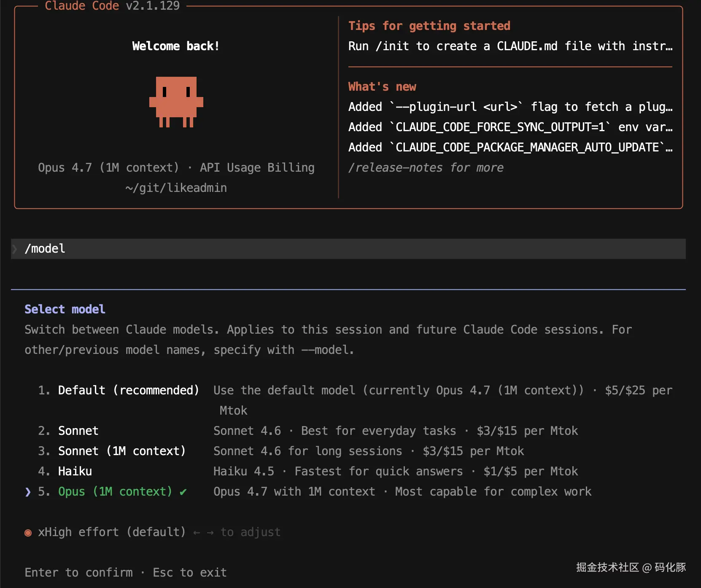
Task: Click the /release-notes for more text
Action: (426, 167)
